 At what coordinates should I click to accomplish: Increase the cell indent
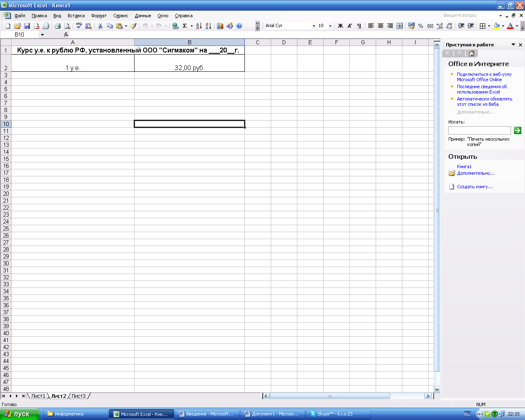point(470,26)
